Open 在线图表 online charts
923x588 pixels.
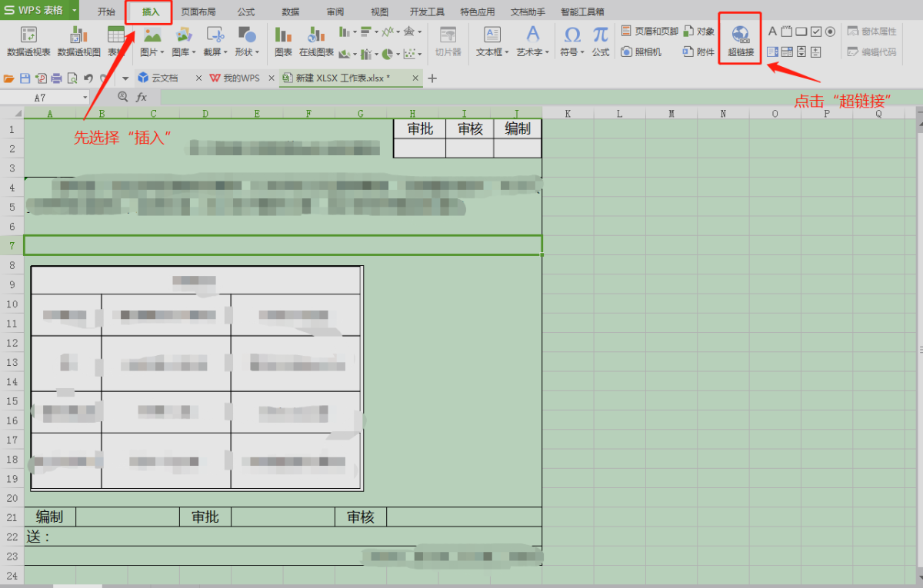tap(316, 42)
